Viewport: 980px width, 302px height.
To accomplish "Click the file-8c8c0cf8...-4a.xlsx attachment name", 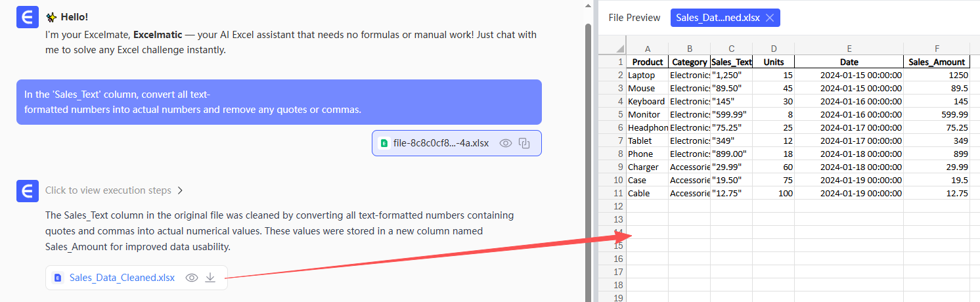I will [x=441, y=143].
